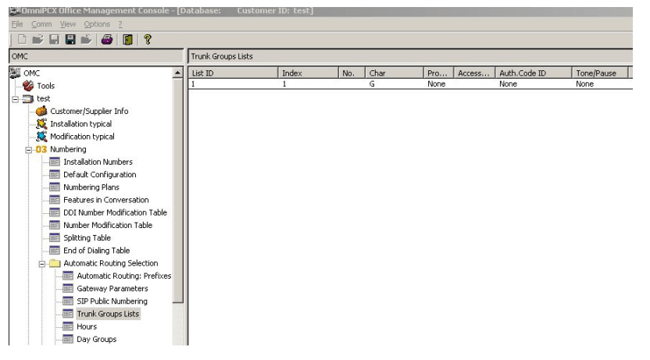Select Automatic Routing: Prefixes
The height and width of the screenshot is (360, 650).
point(124,276)
